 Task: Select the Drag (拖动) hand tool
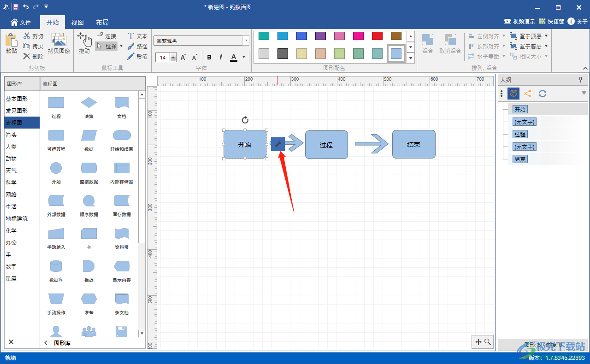tap(84, 39)
